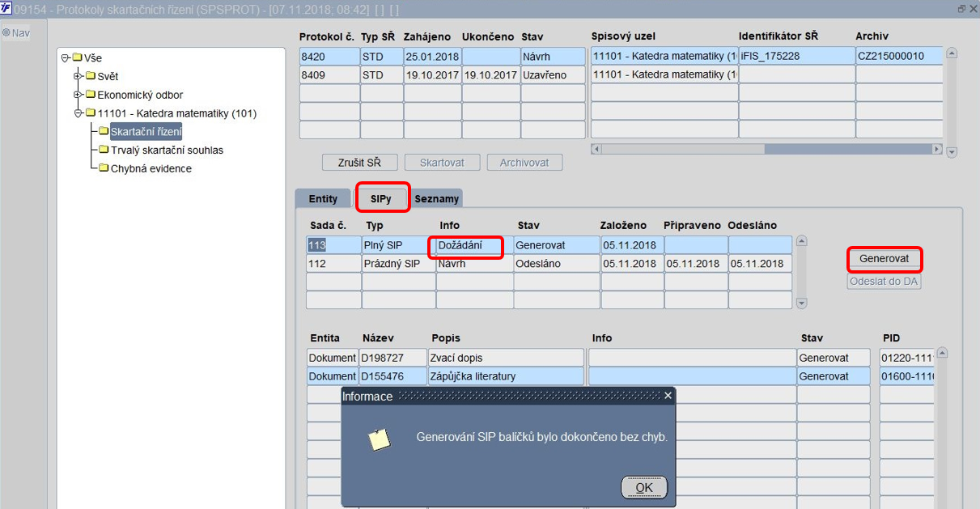The image size is (980, 509).
Task: Click the PID 01220 cell
Action: pyautogui.click(x=907, y=357)
